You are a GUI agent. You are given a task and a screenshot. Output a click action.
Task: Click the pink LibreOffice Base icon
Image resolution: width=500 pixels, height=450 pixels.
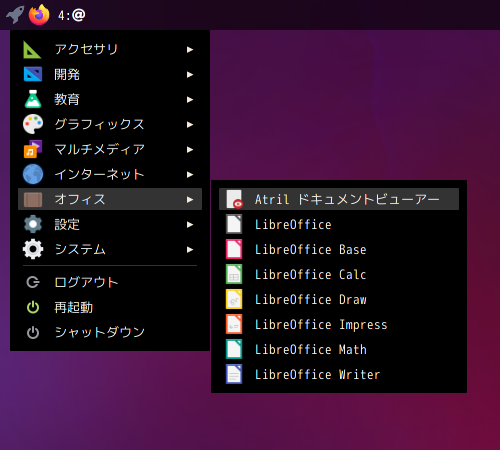(x=234, y=249)
